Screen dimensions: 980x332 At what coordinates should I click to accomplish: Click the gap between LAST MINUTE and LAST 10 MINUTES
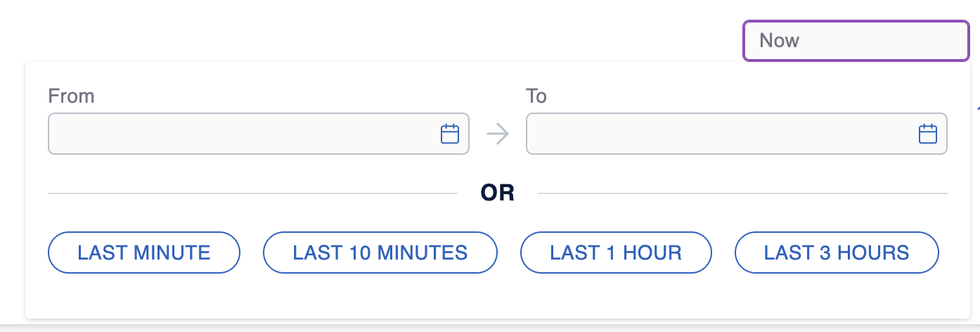coord(252,253)
